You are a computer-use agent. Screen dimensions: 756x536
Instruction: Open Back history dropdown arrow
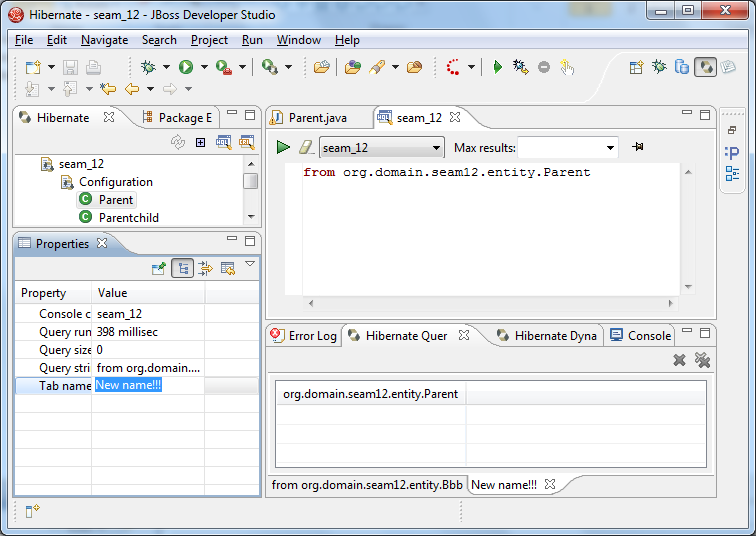tap(150, 89)
